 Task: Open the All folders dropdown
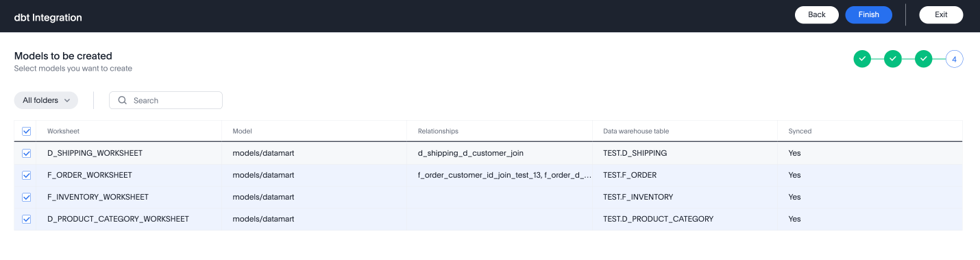tap(46, 100)
